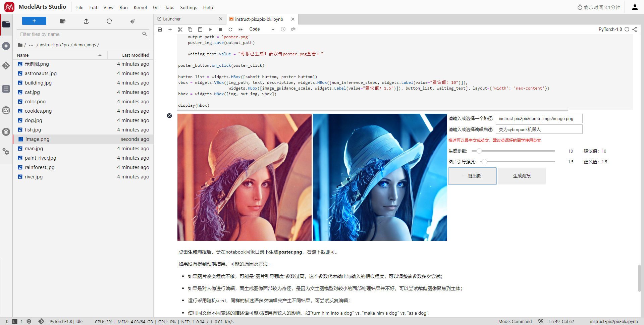Open the Settings menu

(x=189, y=7)
